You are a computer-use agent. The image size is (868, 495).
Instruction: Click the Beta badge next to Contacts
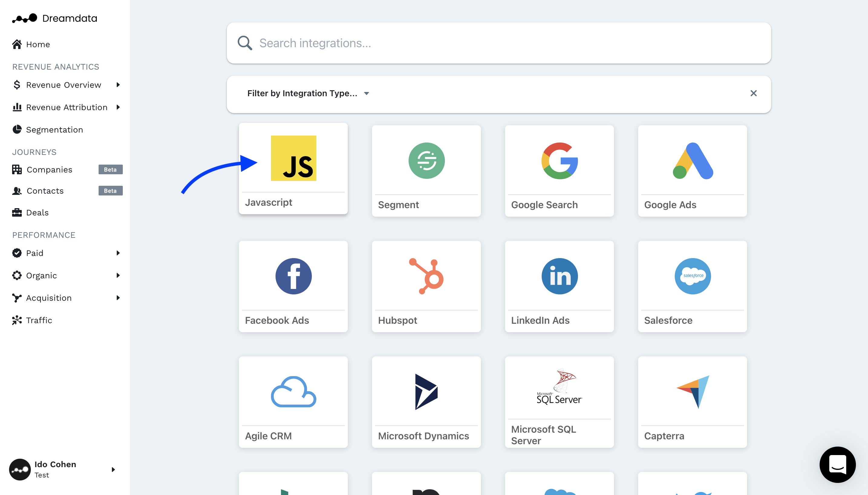coord(110,191)
